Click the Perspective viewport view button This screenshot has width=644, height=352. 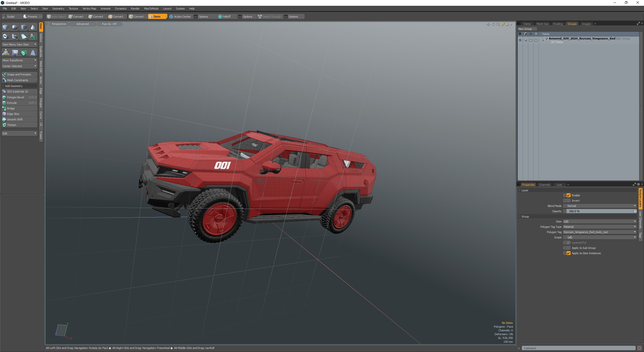click(x=59, y=24)
